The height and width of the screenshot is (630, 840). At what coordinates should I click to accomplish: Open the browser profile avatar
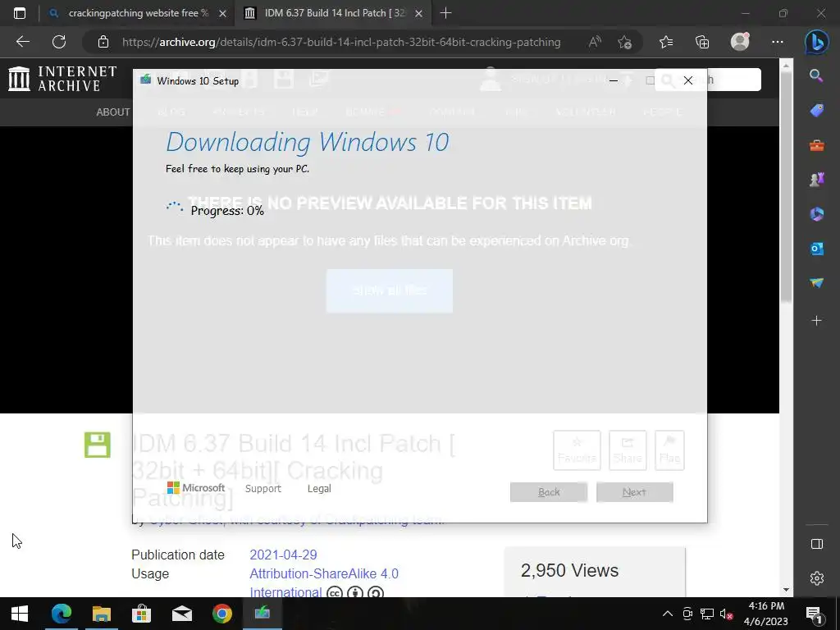coord(740,42)
